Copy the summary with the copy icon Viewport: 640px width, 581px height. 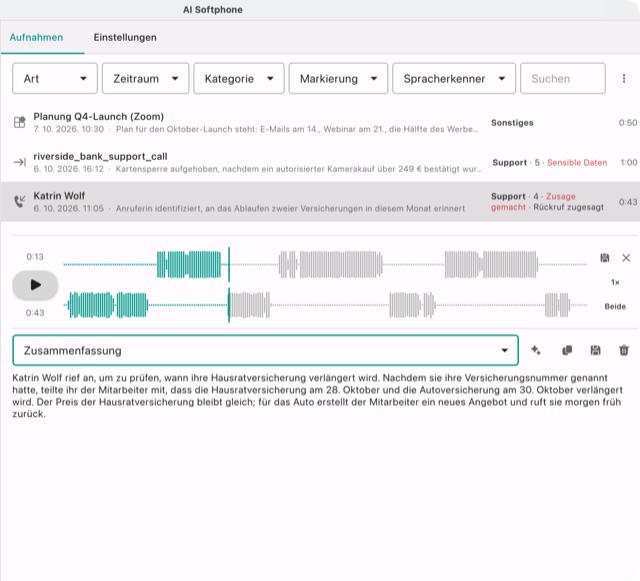[567, 350]
